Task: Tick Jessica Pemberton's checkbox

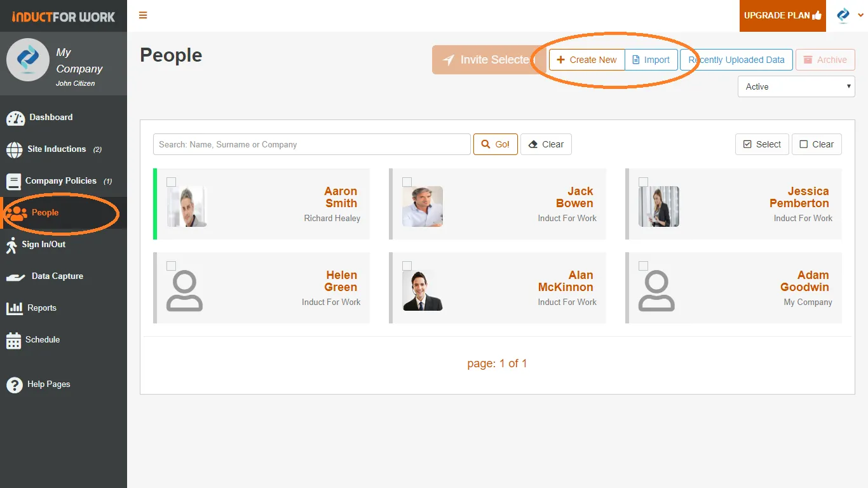Action: 643,182
